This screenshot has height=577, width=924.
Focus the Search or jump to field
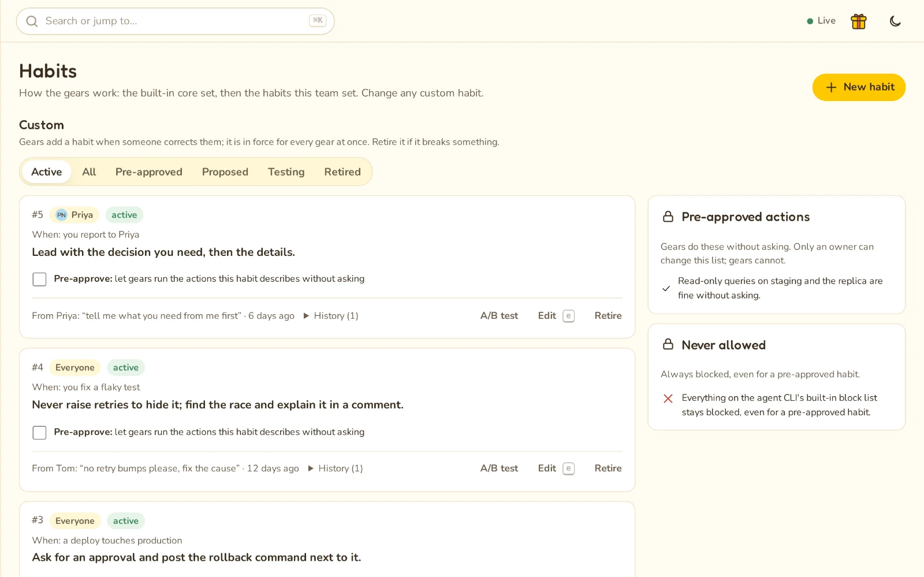tap(176, 21)
